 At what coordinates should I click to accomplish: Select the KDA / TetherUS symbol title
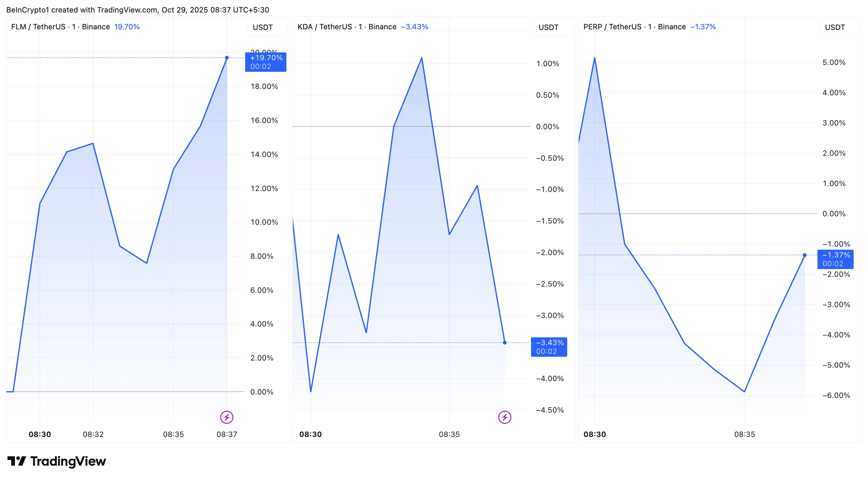click(x=325, y=26)
